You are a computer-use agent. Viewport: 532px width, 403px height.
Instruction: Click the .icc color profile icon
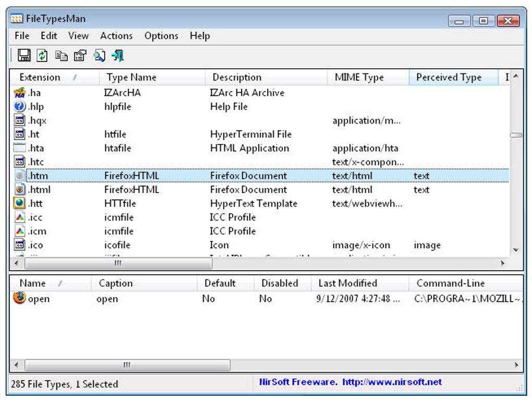20,217
